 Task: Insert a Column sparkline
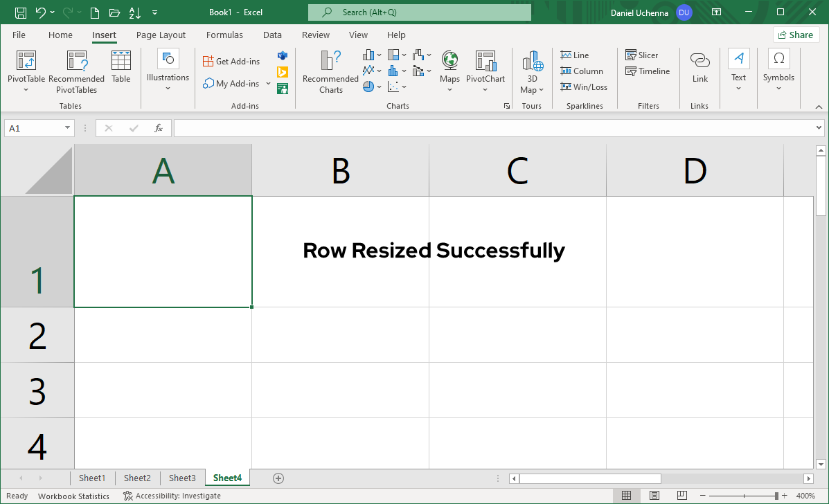(582, 71)
